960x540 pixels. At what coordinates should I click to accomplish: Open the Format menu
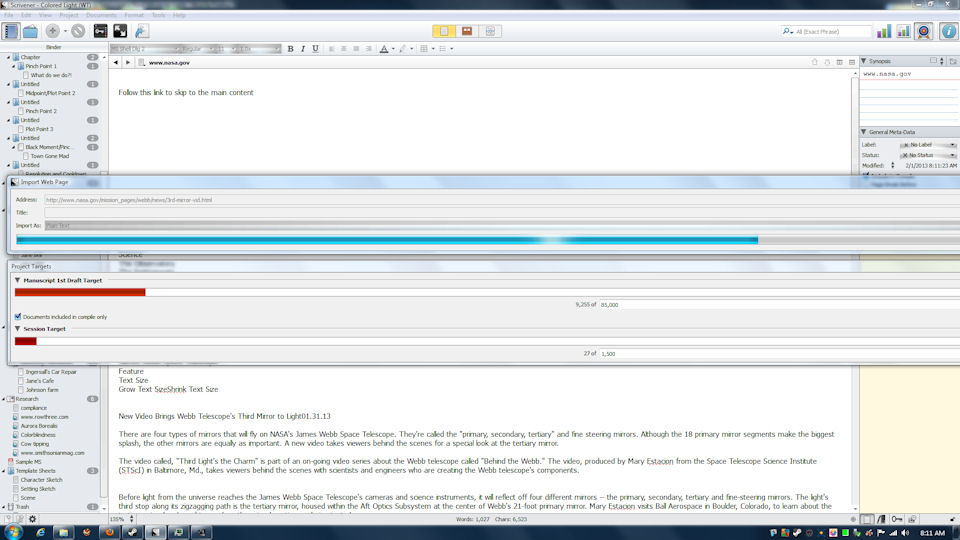tap(134, 15)
